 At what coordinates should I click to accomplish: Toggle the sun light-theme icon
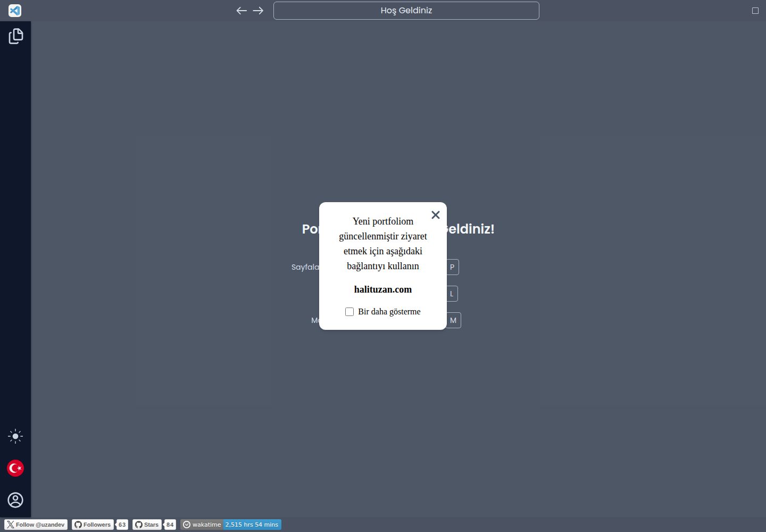15,436
